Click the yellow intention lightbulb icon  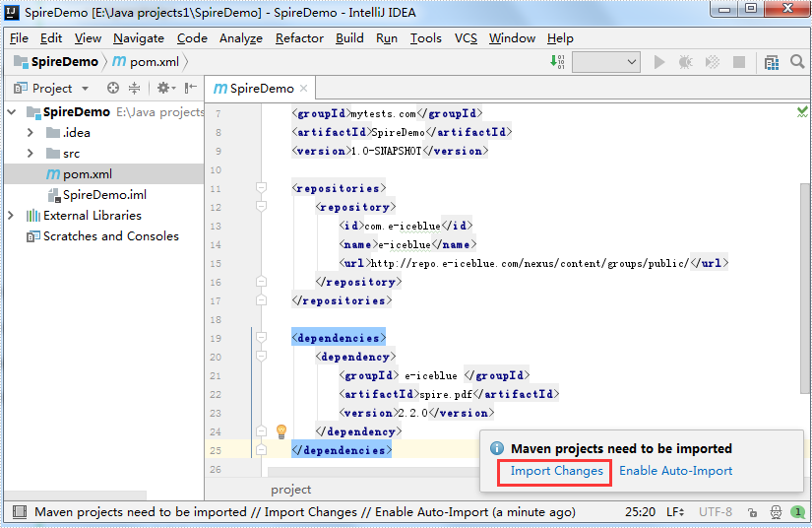[281, 431]
